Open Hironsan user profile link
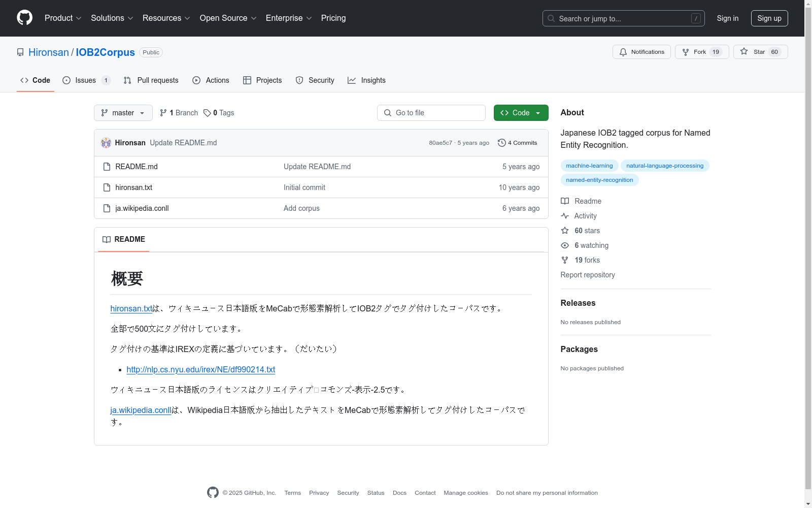The height and width of the screenshot is (508, 812). tap(49, 52)
